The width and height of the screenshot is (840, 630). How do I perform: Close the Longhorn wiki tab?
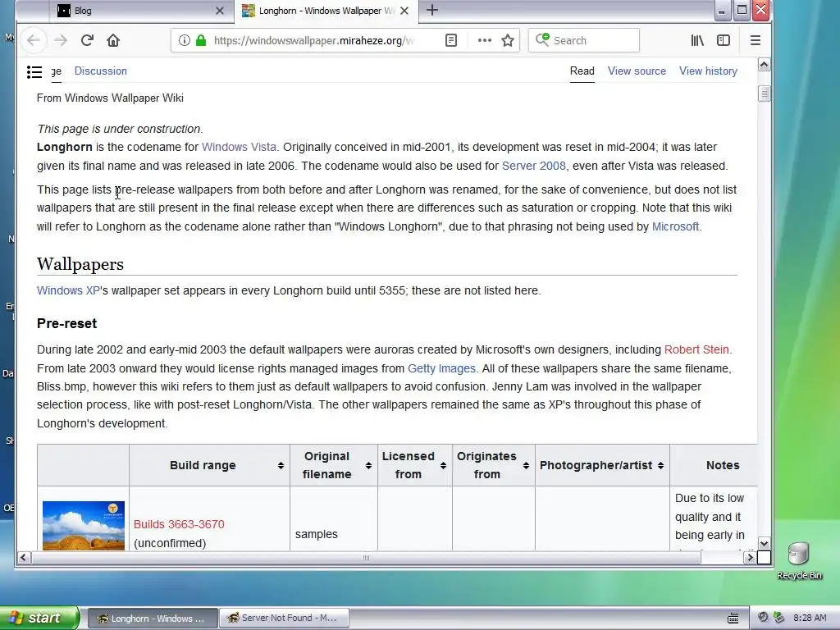click(x=404, y=11)
